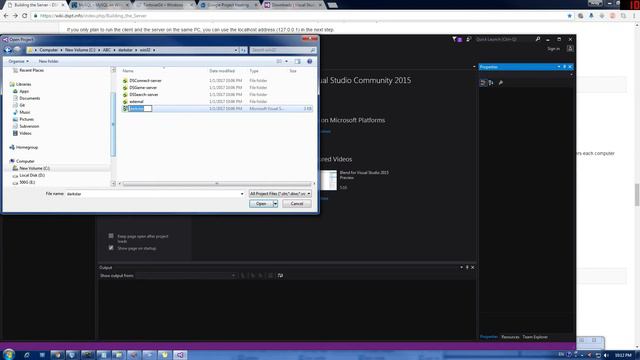Click the Open button
Viewport: 640px width, 360px height.
[x=261, y=204]
